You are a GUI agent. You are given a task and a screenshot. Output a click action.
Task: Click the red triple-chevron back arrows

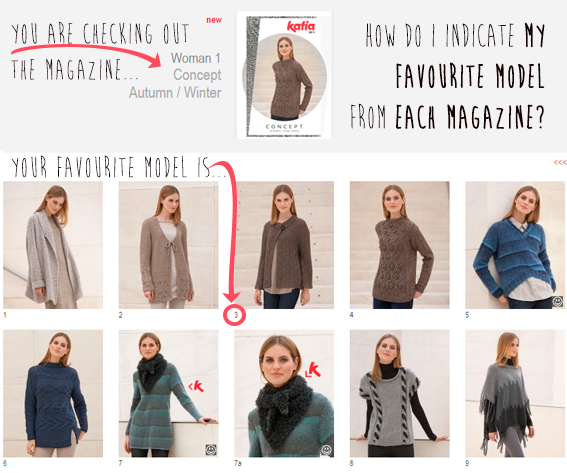coord(560,162)
